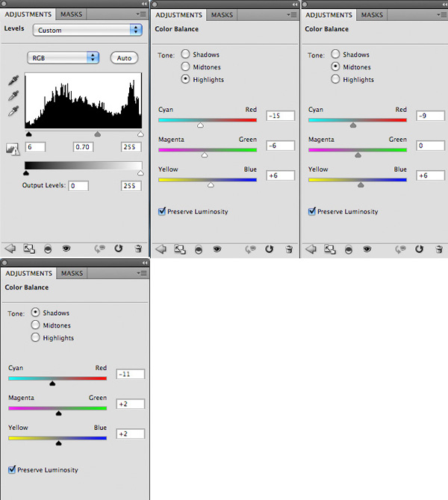Image resolution: width=448 pixels, height=500 pixels.
Task: Toggle Preserve Luminosity in Highlights panel
Action: (x=162, y=211)
